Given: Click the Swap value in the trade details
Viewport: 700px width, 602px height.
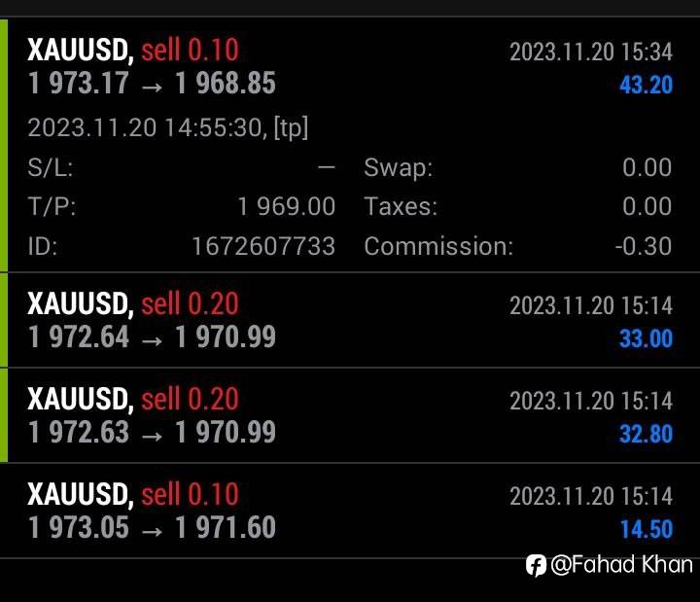Looking at the screenshot, I should 647,167.
